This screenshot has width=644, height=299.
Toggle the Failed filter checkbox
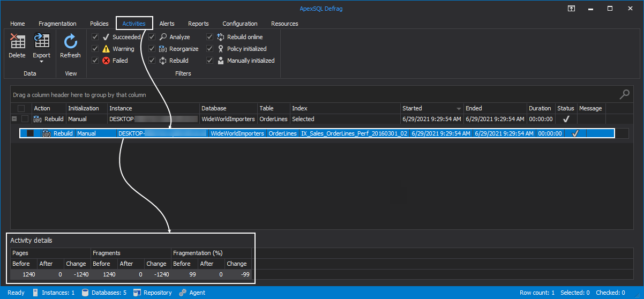[95, 61]
